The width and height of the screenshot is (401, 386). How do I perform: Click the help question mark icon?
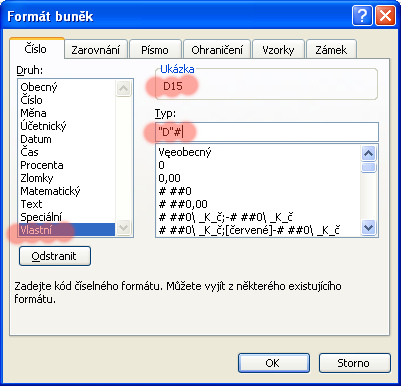tap(362, 16)
